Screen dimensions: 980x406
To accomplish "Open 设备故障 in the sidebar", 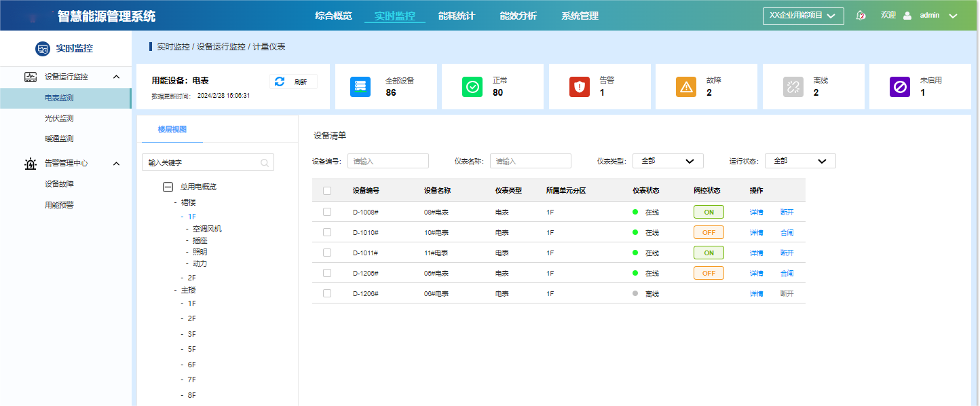I will [59, 184].
